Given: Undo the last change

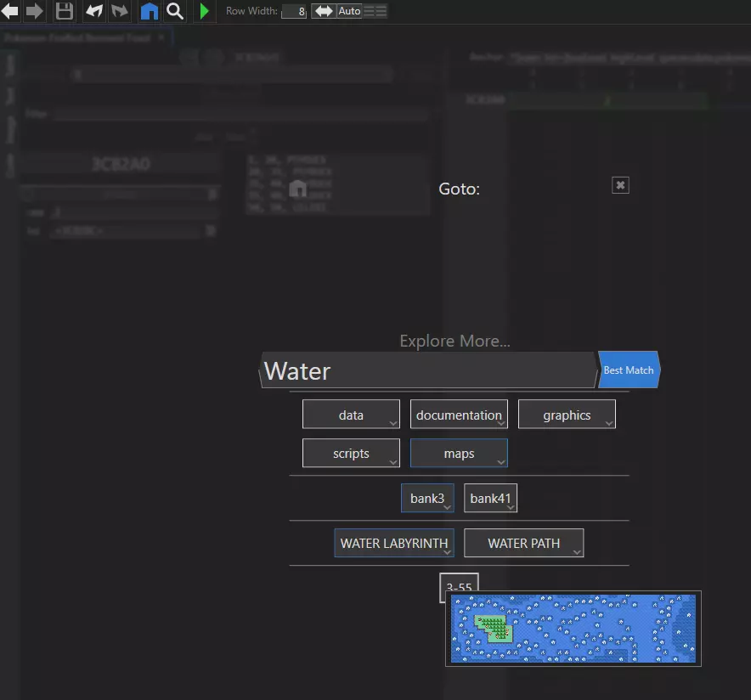Looking at the screenshot, I should click(x=93, y=11).
